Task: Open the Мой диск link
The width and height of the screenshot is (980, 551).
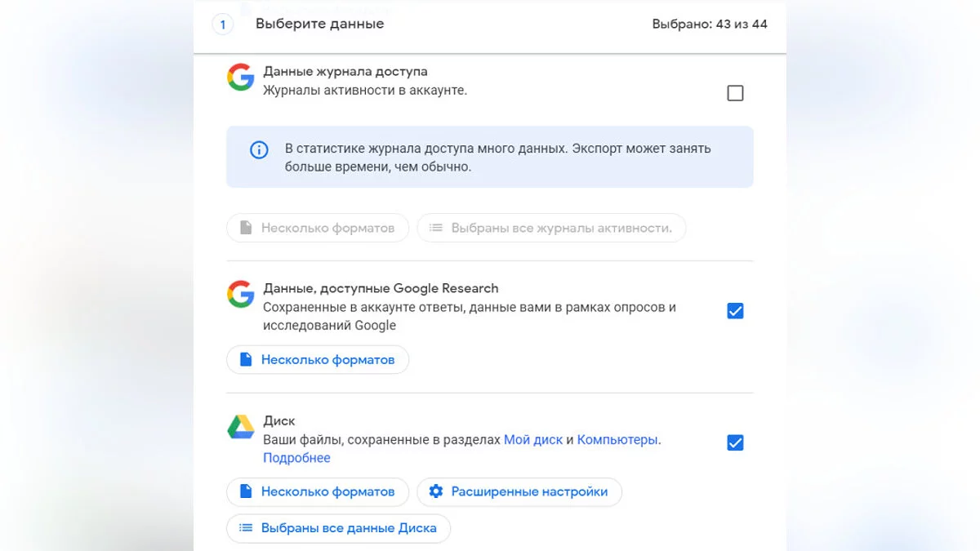Action: pyautogui.click(x=532, y=440)
